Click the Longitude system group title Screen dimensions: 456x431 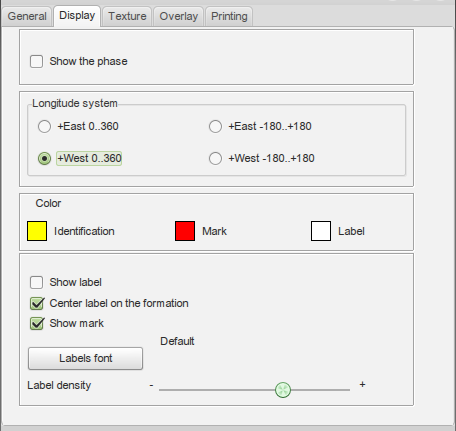pyautogui.click(x=75, y=103)
